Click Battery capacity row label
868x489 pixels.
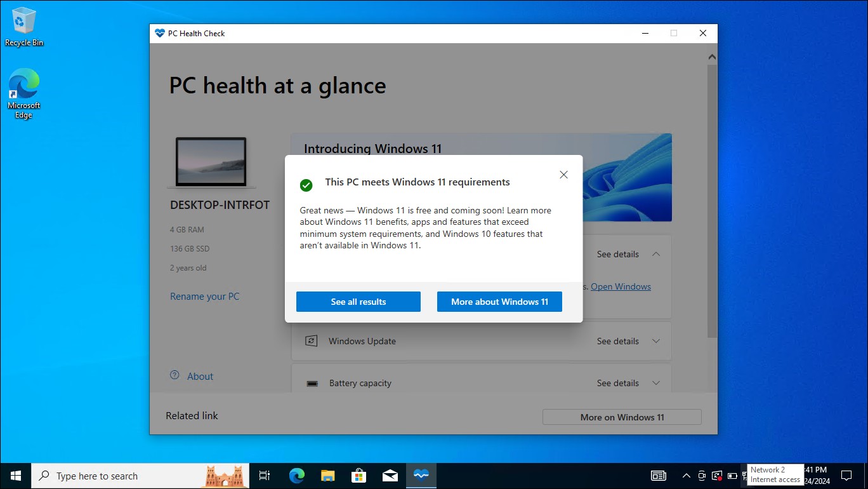click(360, 384)
